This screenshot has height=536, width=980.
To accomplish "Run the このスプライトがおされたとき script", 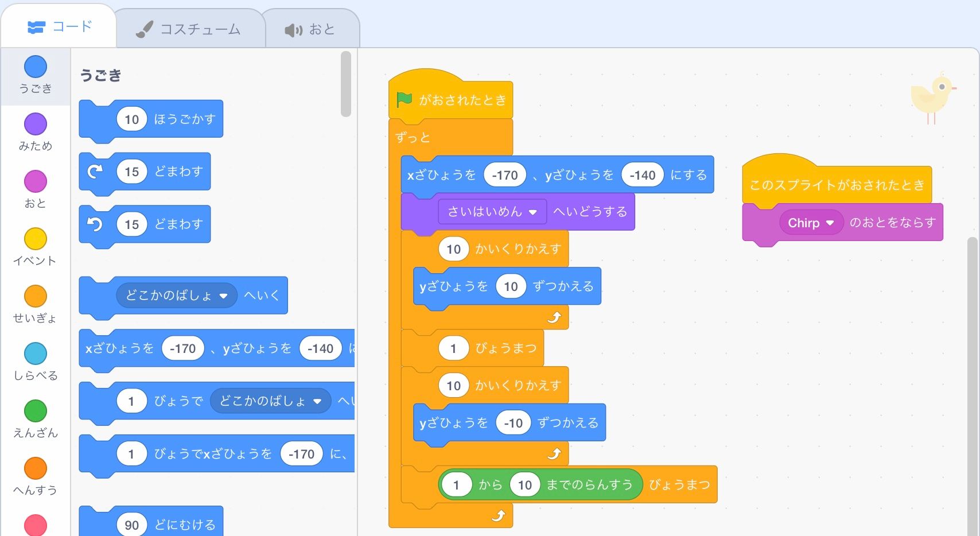I will coord(837,185).
